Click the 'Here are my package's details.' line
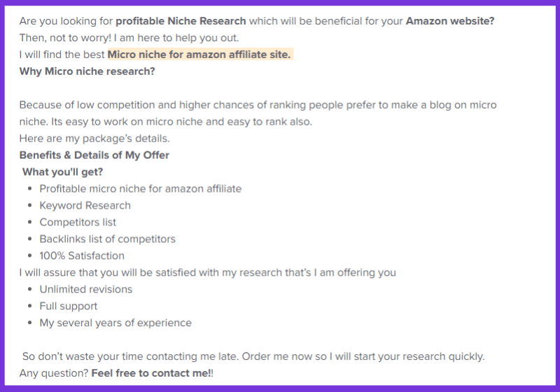Viewport: 560px width, 392px height. point(94,139)
